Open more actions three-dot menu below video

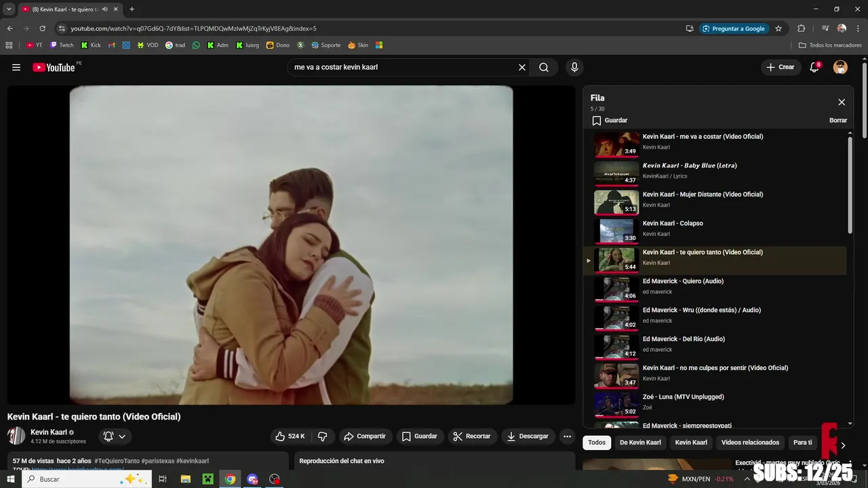pos(568,436)
